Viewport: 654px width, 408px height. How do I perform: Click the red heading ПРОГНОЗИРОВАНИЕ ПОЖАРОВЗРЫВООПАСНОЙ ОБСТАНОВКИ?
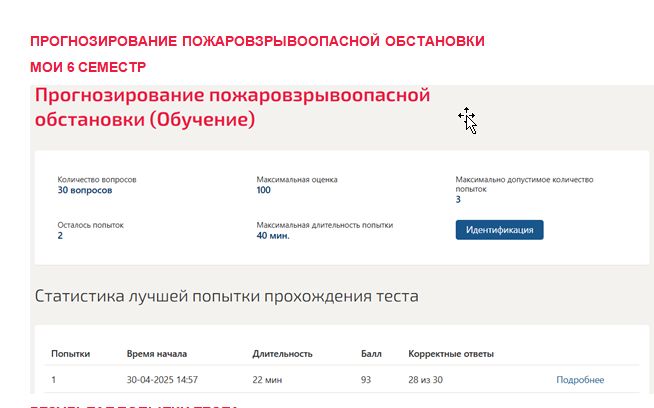click(257, 41)
